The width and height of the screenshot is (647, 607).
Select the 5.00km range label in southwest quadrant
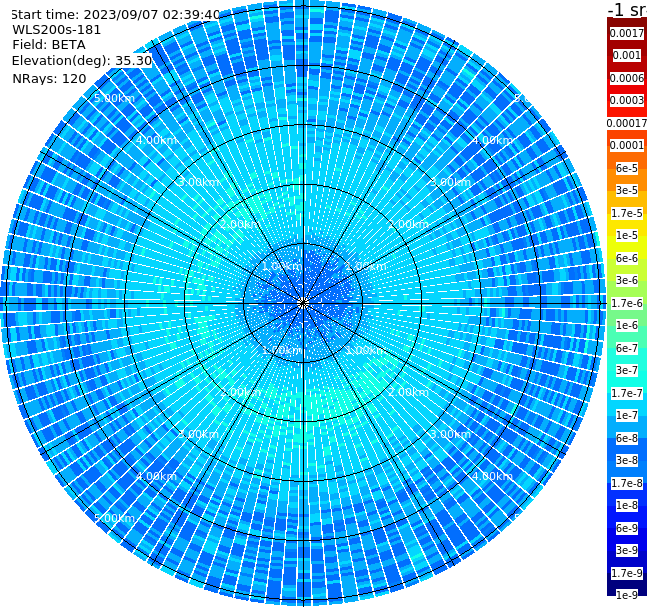coord(114,518)
